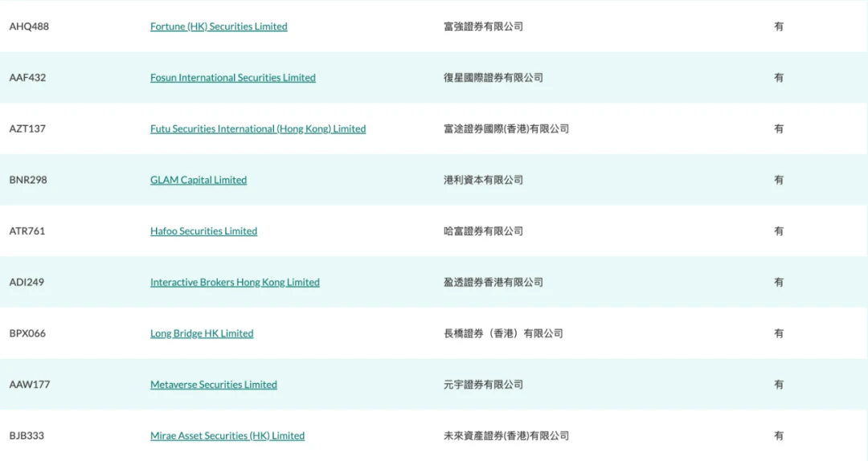Select the BJB333 code cell
Screen dimensions: 868x461
pos(27,436)
